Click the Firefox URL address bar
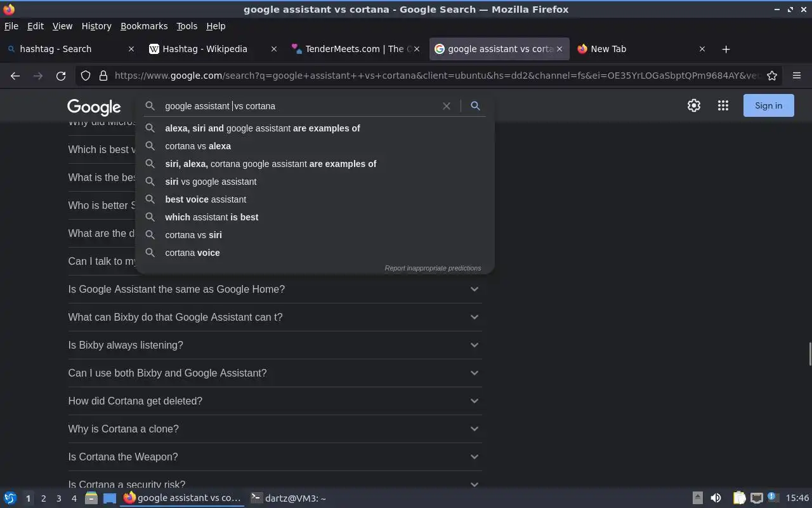Image resolution: width=812 pixels, height=508 pixels. pyautogui.click(x=436, y=76)
